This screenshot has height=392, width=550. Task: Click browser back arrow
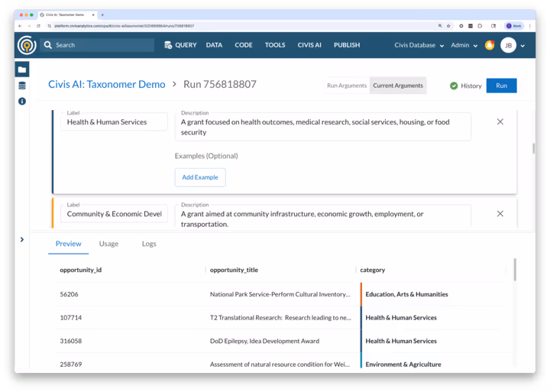(x=20, y=26)
